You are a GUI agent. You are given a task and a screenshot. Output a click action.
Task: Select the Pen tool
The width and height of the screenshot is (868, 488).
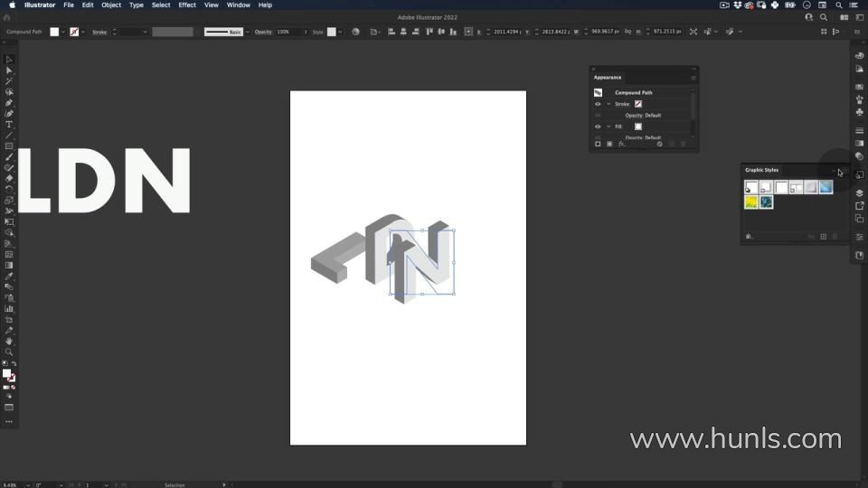pyautogui.click(x=9, y=103)
